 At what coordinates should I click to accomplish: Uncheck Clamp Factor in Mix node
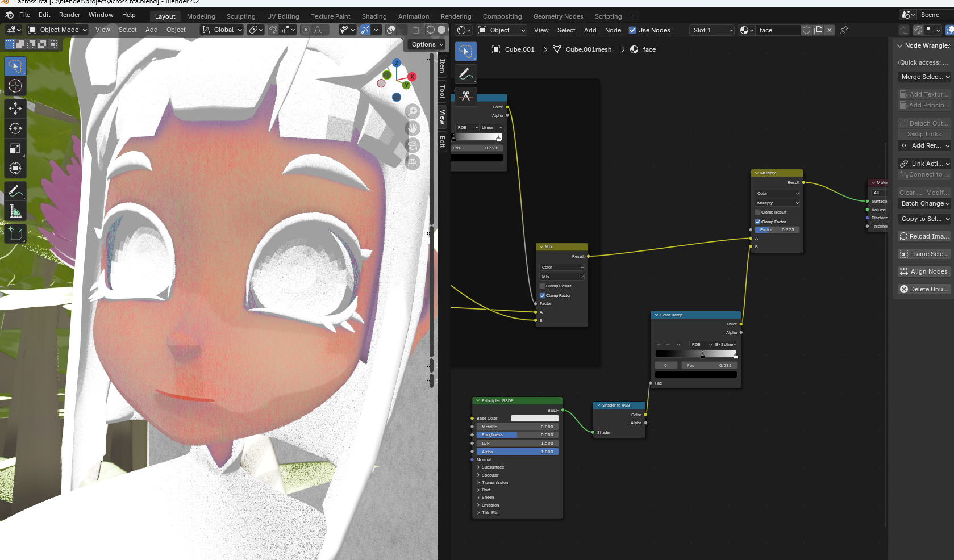(542, 295)
